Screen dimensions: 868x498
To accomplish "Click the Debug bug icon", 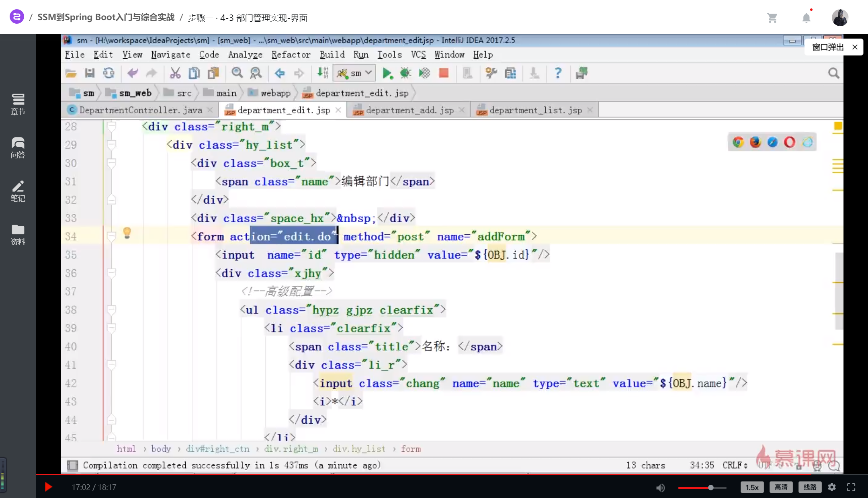I will click(x=405, y=73).
